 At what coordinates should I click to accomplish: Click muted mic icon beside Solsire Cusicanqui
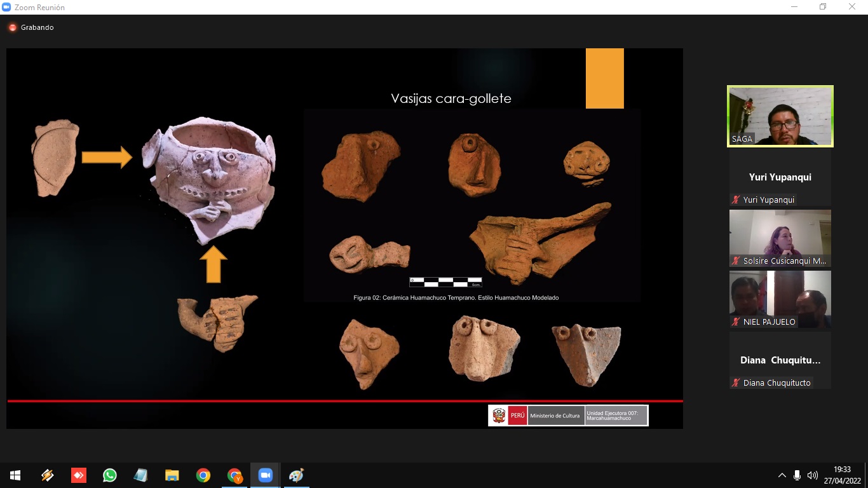(736, 261)
